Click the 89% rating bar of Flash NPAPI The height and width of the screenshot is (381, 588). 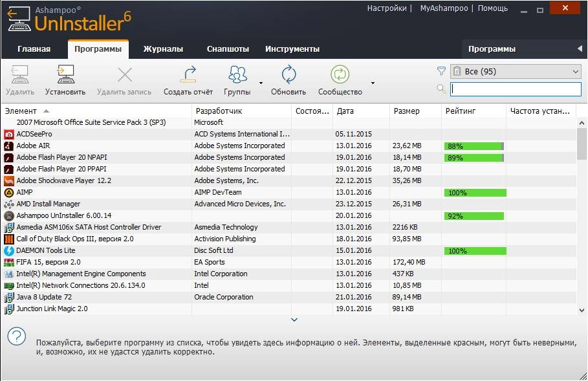474,158
